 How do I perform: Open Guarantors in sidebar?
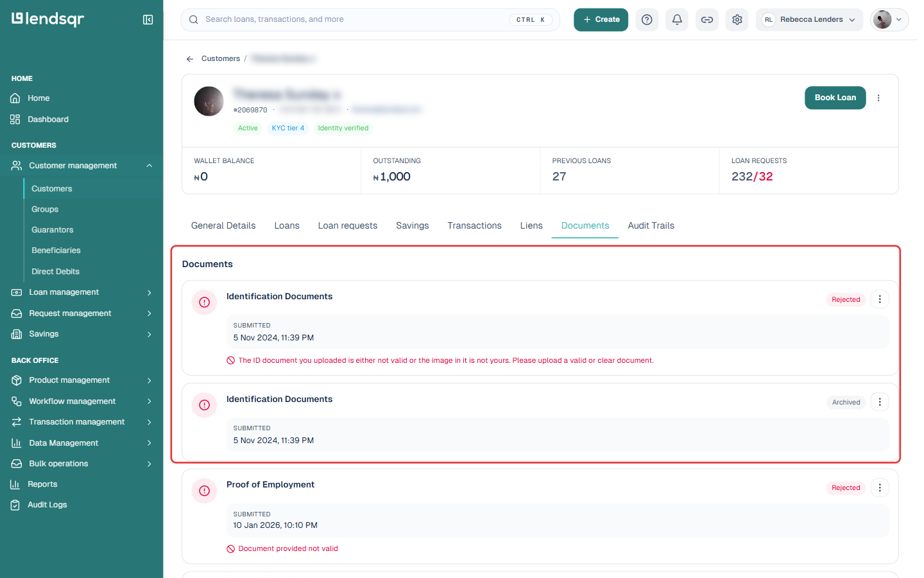53,230
